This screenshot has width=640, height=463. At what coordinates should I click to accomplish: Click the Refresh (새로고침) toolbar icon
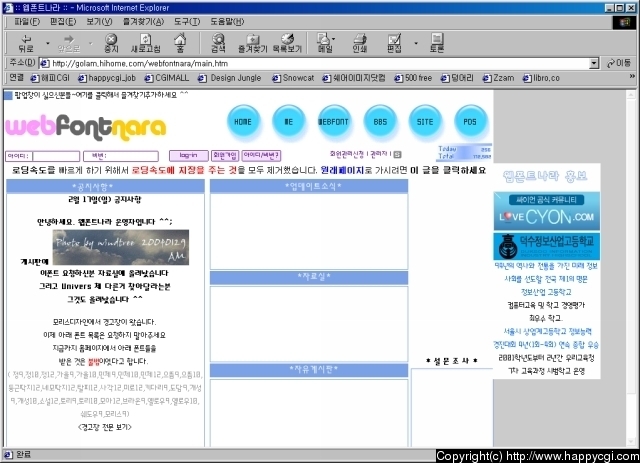click(x=145, y=43)
